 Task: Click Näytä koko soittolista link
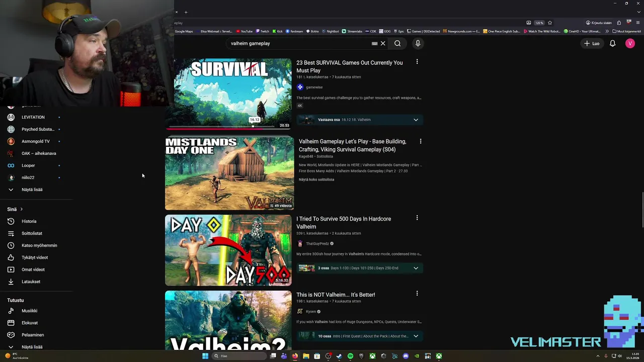(x=316, y=179)
